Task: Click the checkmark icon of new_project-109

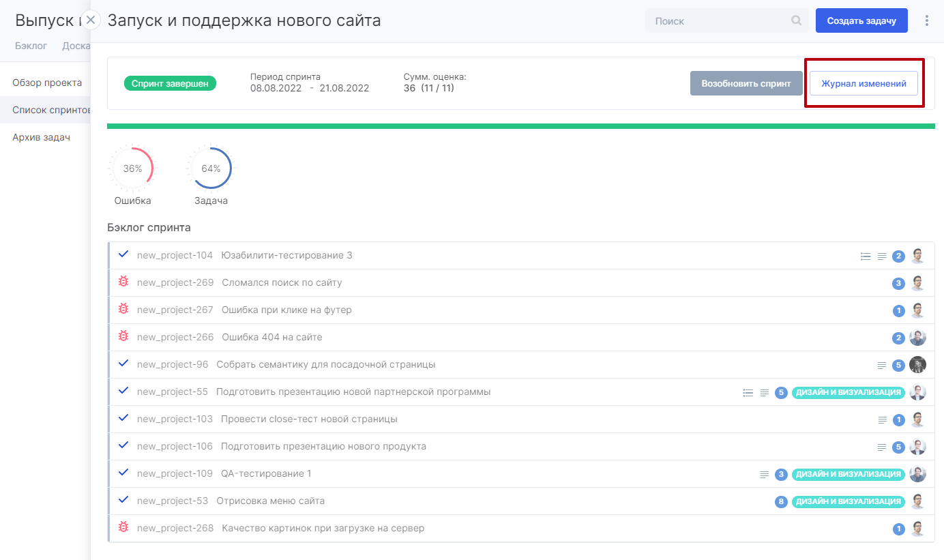Action: pyautogui.click(x=123, y=473)
